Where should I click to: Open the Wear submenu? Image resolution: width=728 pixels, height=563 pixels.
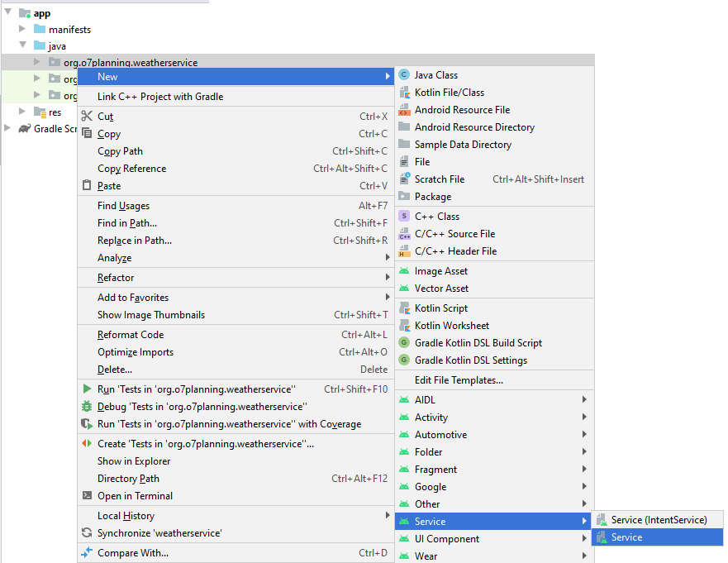(x=494, y=556)
